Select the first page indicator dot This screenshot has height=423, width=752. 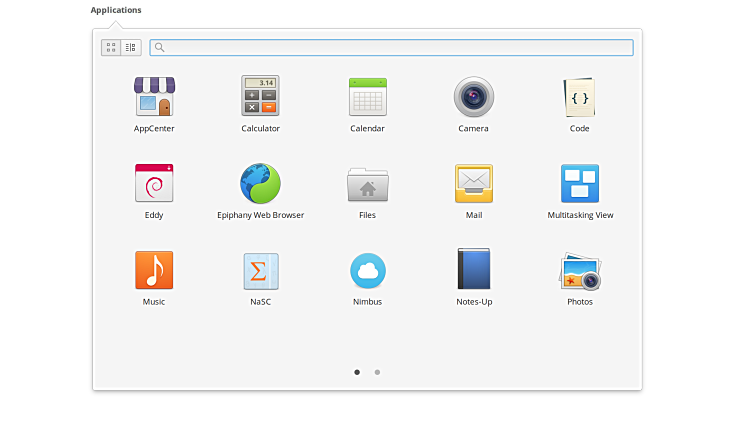(357, 372)
